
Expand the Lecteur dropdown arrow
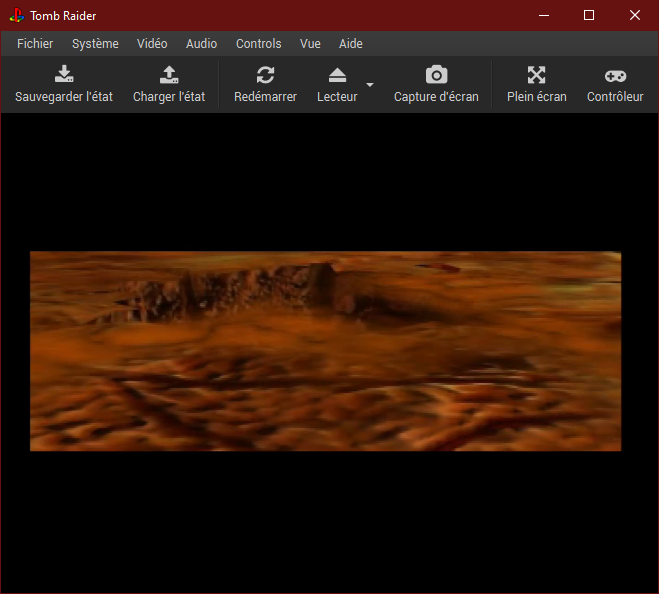click(x=370, y=84)
